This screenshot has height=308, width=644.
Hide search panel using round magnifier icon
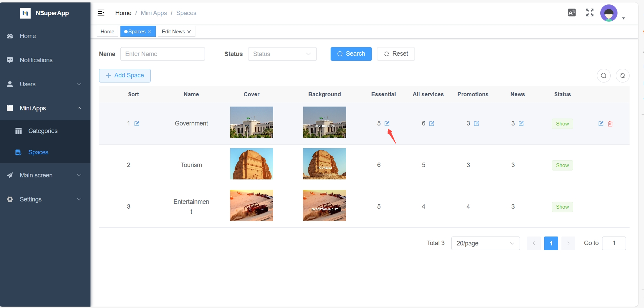pyautogui.click(x=604, y=76)
